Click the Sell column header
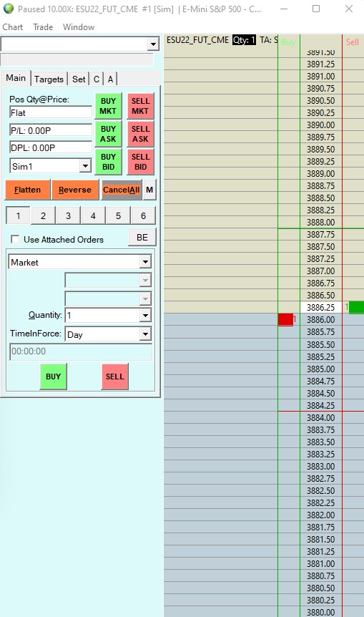Screen dimensions: 364x617 (x=353, y=42)
